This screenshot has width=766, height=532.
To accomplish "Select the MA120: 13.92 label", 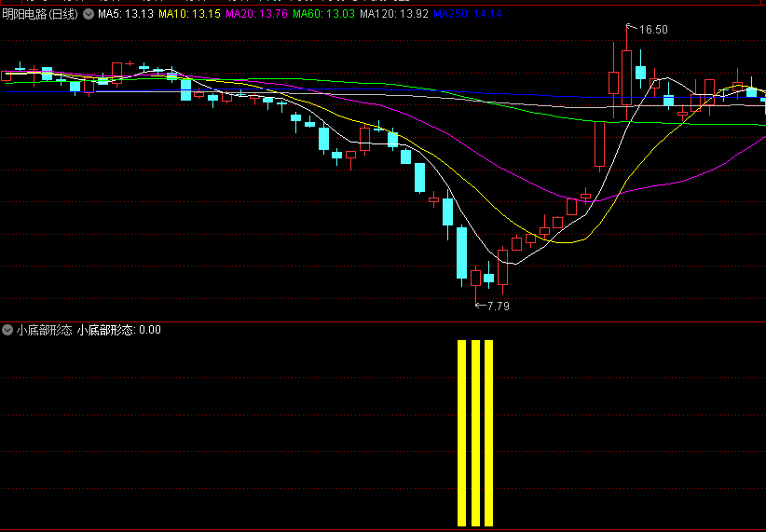I will (394, 14).
